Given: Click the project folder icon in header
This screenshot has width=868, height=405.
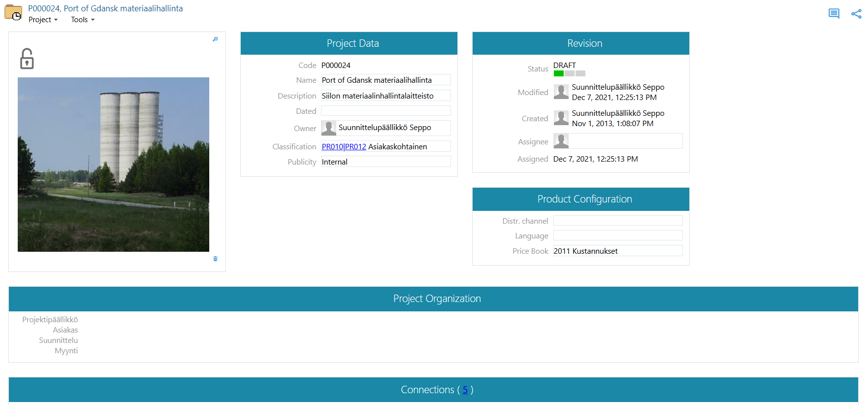Looking at the screenshot, I should click(13, 13).
